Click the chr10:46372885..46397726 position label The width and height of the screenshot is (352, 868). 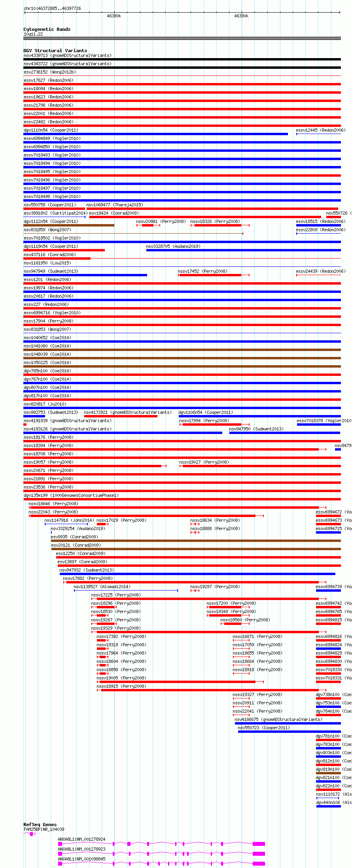(52, 8)
